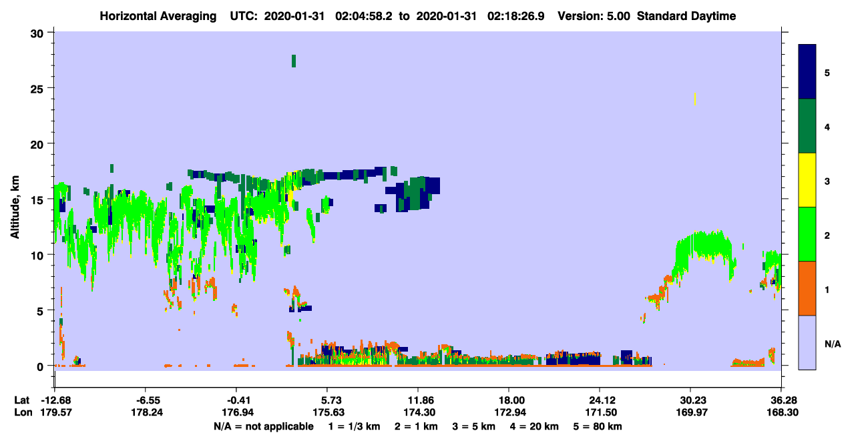Click the 15 altitude tick label
Screen dimensions: 868x445
[x=37, y=199]
